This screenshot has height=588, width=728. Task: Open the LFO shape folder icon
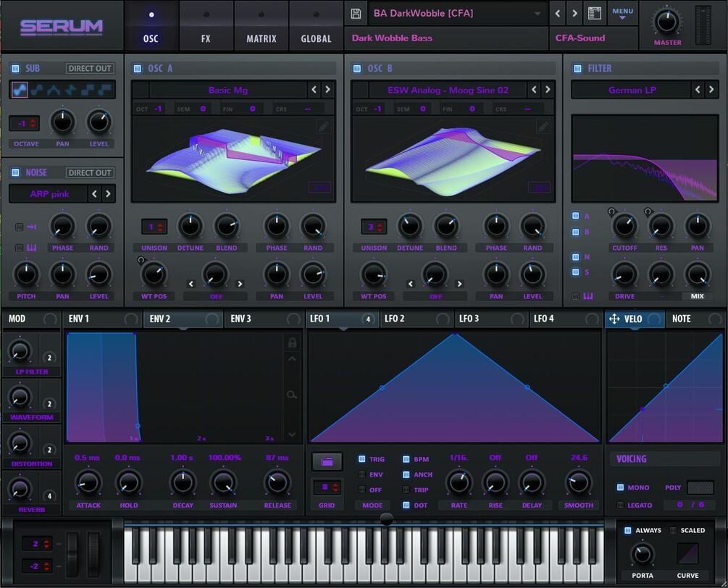coord(326,461)
